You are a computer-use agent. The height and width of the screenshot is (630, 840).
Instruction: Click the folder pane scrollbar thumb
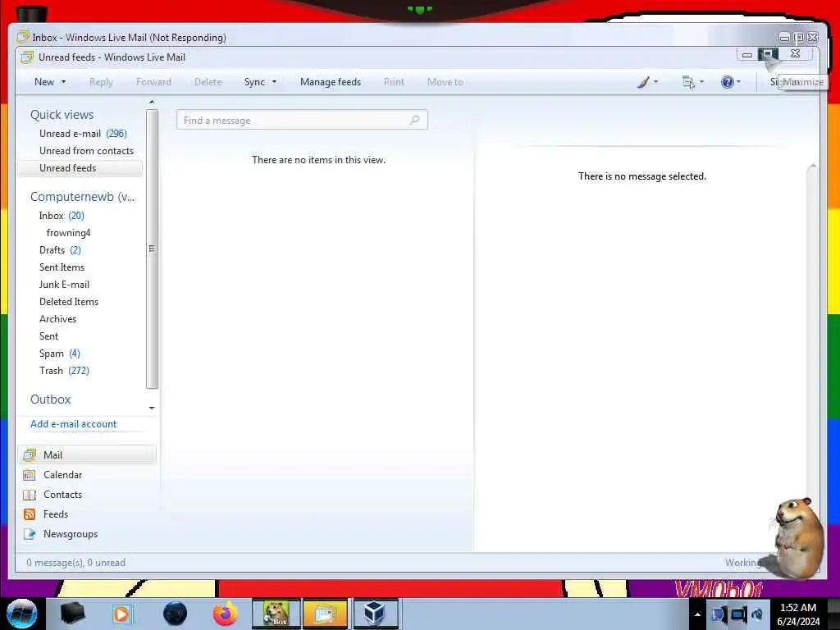click(x=152, y=249)
